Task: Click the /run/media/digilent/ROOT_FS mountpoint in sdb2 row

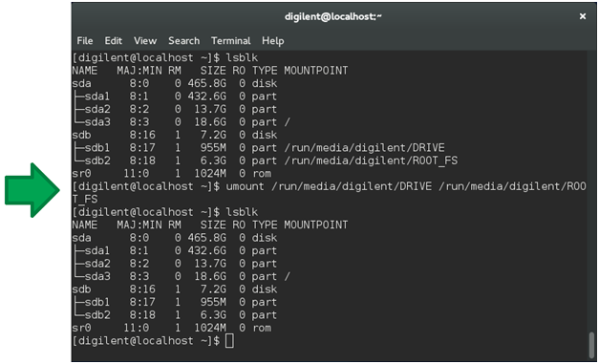Action: 371,161
